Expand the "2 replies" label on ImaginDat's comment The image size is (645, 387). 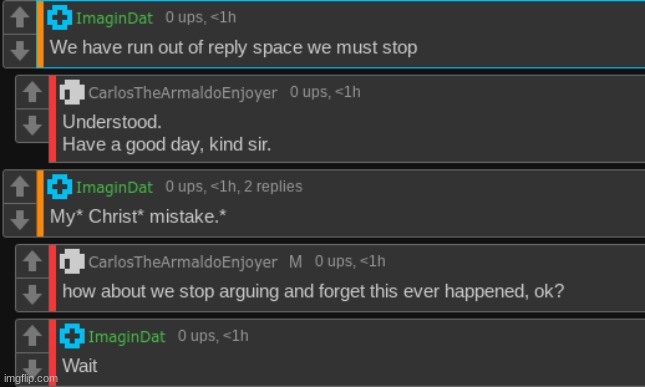coord(273,187)
